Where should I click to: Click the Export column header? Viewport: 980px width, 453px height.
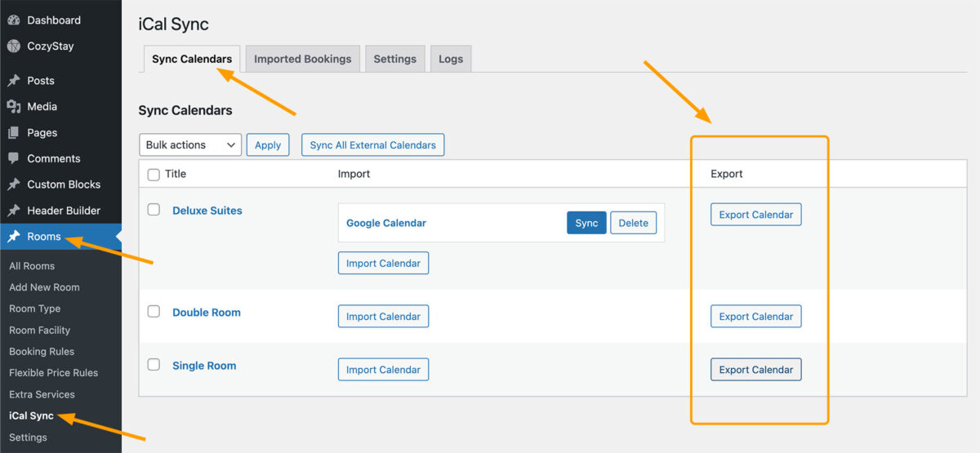click(727, 174)
